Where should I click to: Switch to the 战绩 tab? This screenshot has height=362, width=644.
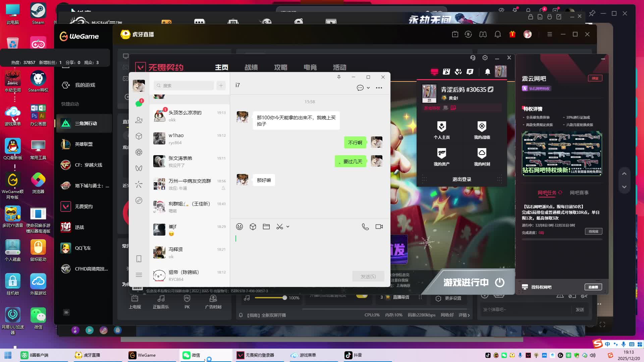click(x=251, y=67)
